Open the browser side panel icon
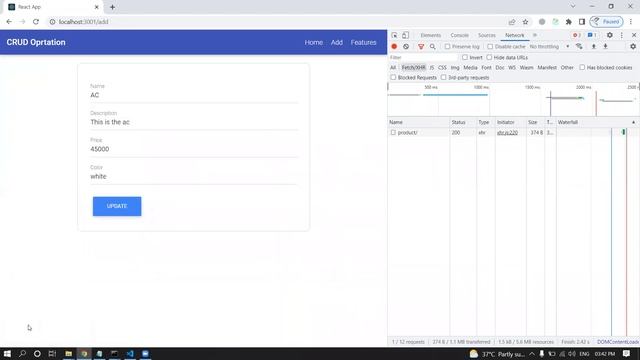The height and width of the screenshot is (360, 640). pos(582,22)
